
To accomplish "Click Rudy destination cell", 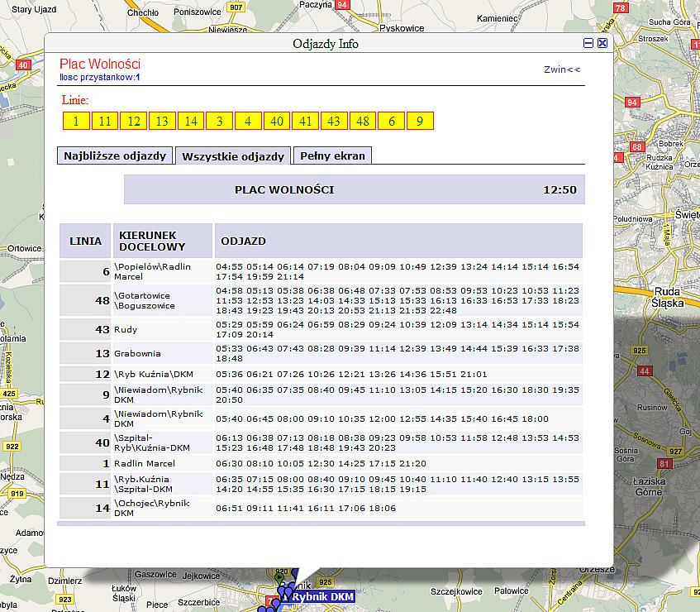I will [x=126, y=329].
